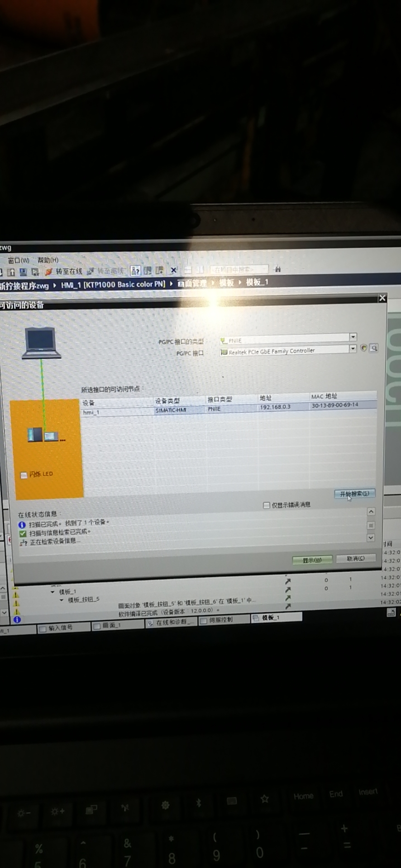The width and height of the screenshot is (401, 868).
Task: Click the 模板_1 breadcrumb item
Action: click(257, 282)
